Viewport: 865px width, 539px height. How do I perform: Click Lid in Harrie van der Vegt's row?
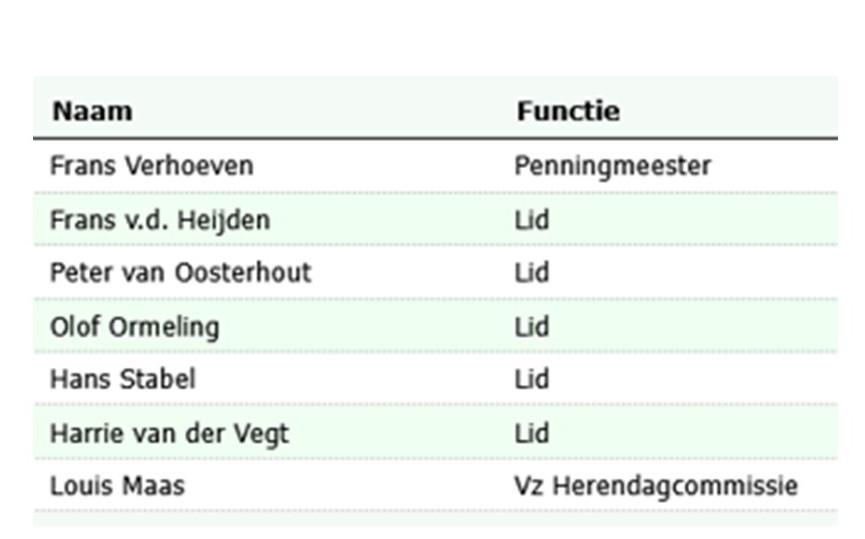[532, 434]
